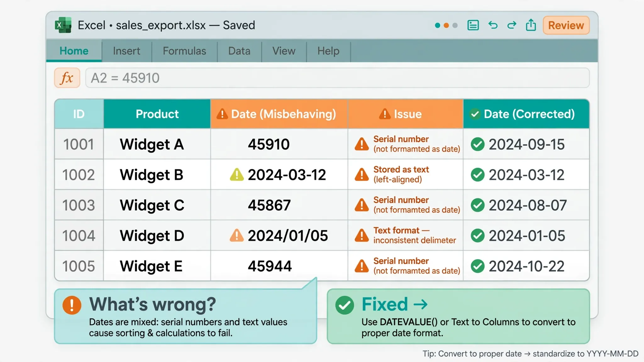Open the share upload icon

click(x=531, y=25)
